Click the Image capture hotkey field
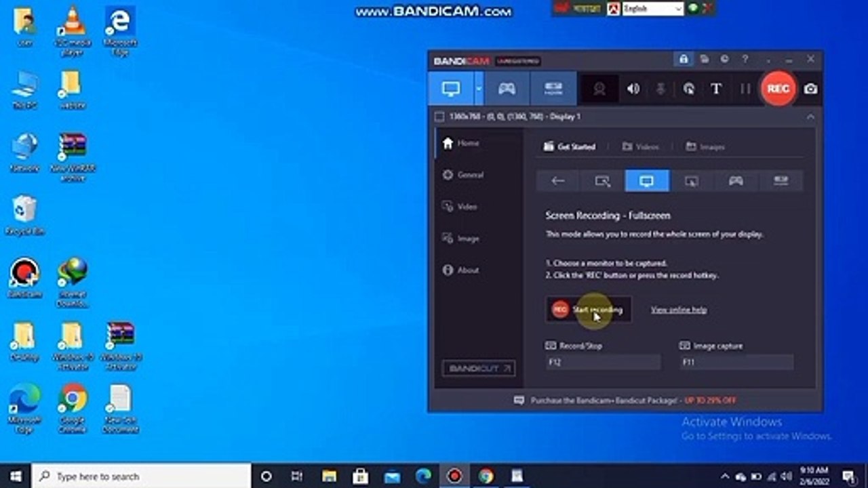This screenshot has width=868, height=488. point(736,363)
